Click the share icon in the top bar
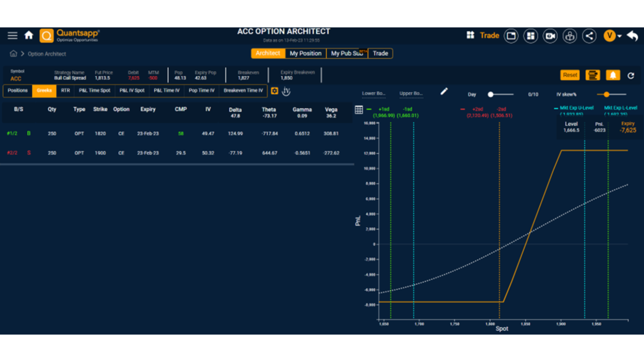 click(x=589, y=36)
